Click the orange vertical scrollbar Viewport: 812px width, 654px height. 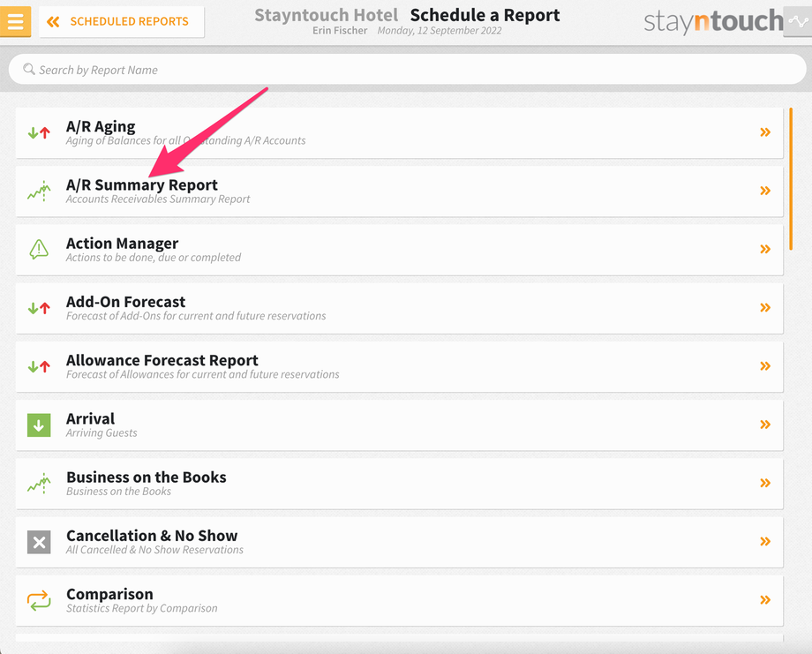(791, 178)
